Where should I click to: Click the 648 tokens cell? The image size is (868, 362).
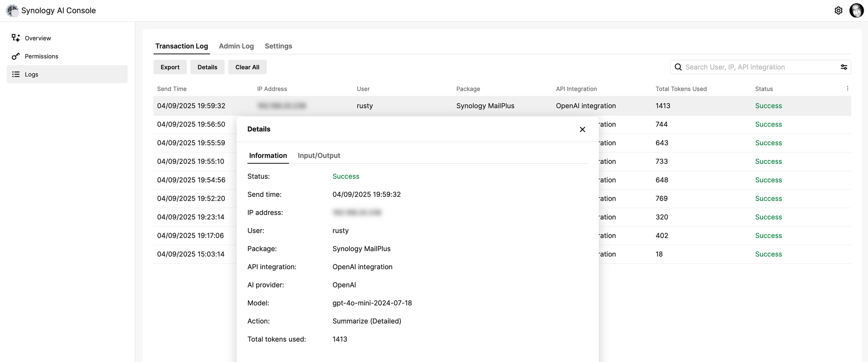click(662, 180)
